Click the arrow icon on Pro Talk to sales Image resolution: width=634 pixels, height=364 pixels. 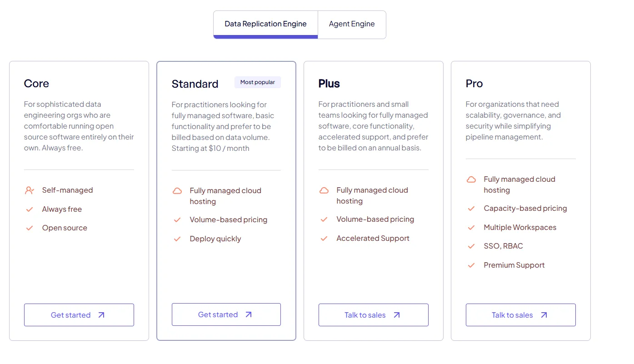click(544, 315)
